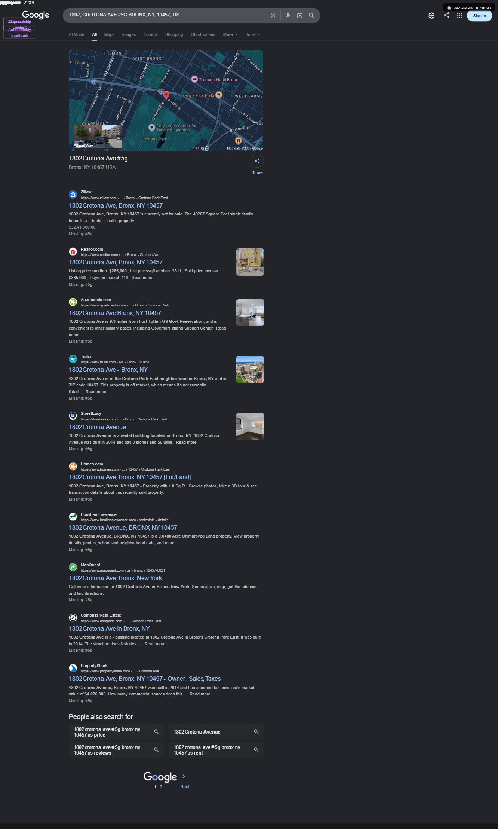Select related search ending in 'rent'
Screen dimensions: 504x829
216,750
